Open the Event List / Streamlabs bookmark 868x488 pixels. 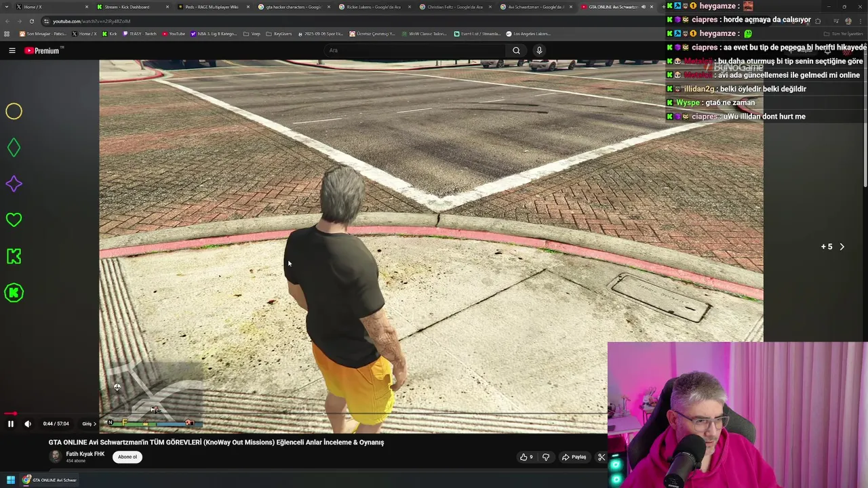coord(477,33)
